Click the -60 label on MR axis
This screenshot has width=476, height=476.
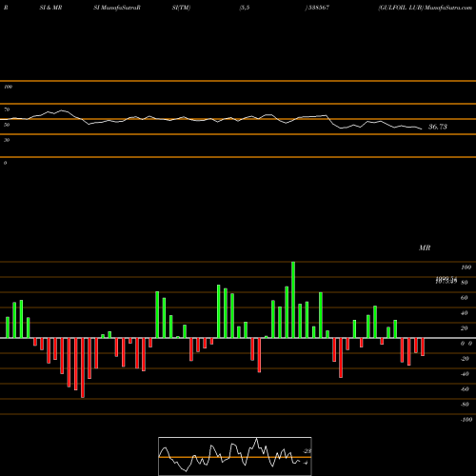click(x=465, y=389)
